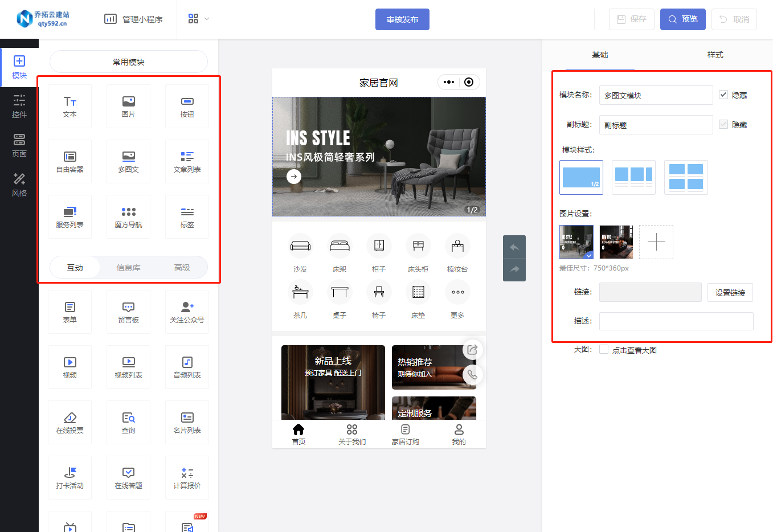The image size is (773, 532).
Task: Open the 页面 pages sidebar panel
Action: [x=19, y=146]
